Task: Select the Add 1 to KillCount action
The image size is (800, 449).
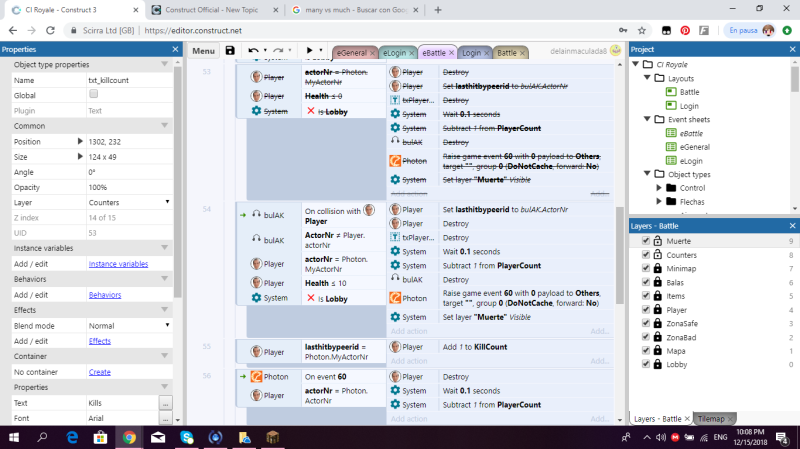Action: pyautogui.click(x=474, y=347)
